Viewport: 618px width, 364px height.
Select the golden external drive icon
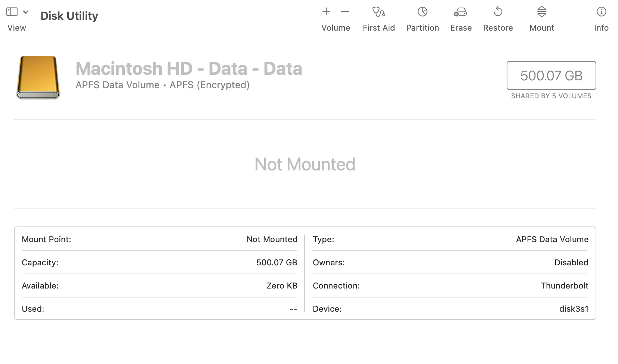[x=38, y=77]
